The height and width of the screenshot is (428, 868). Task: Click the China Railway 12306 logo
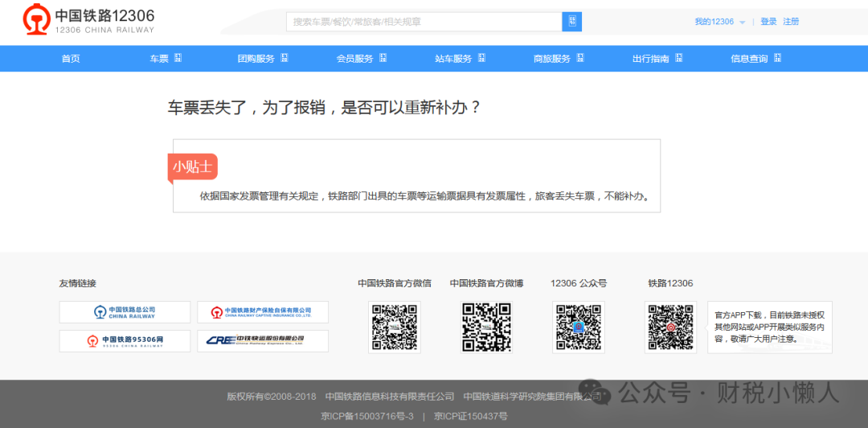pos(88,20)
